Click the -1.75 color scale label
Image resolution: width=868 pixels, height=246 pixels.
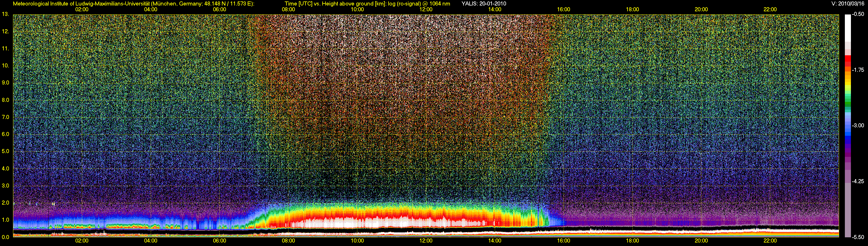tap(858, 70)
